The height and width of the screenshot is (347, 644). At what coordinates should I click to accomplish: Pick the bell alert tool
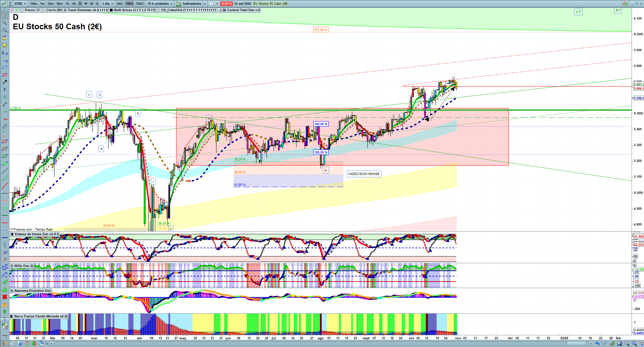coord(5,45)
